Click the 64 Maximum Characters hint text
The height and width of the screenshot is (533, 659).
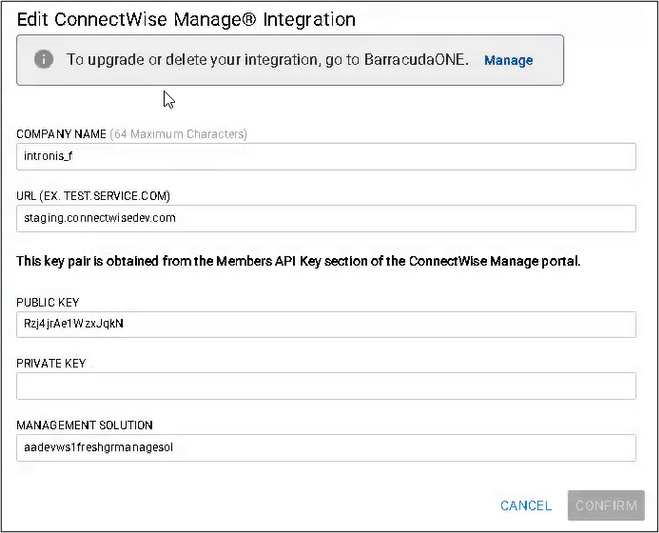click(x=177, y=134)
